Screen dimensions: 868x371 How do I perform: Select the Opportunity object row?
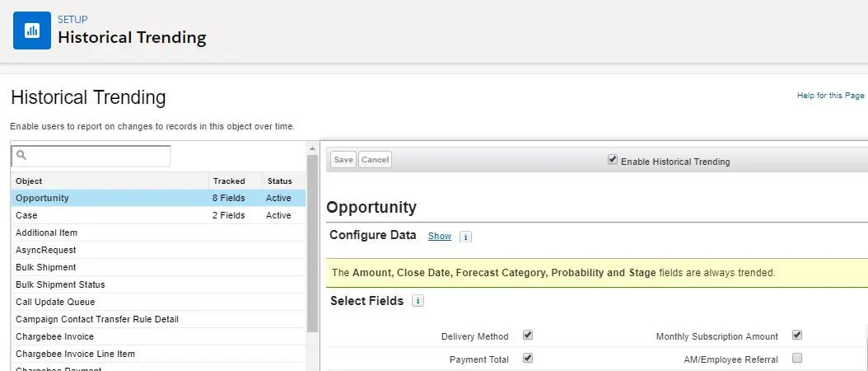coord(158,198)
